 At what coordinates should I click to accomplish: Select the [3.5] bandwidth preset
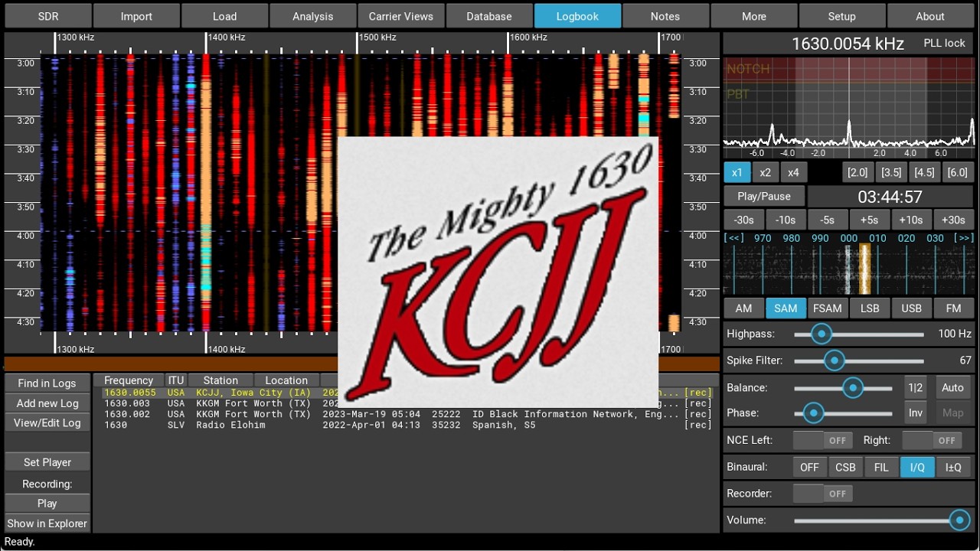click(x=891, y=172)
